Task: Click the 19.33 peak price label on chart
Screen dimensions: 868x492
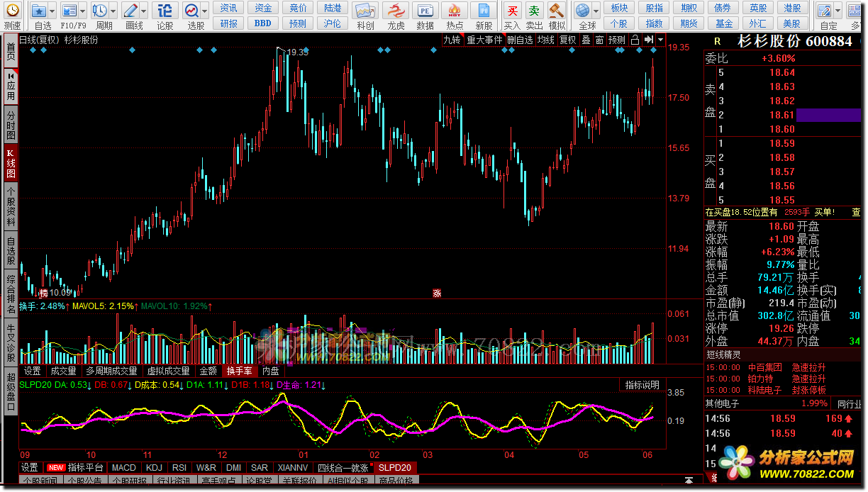Action: click(299, 52)
